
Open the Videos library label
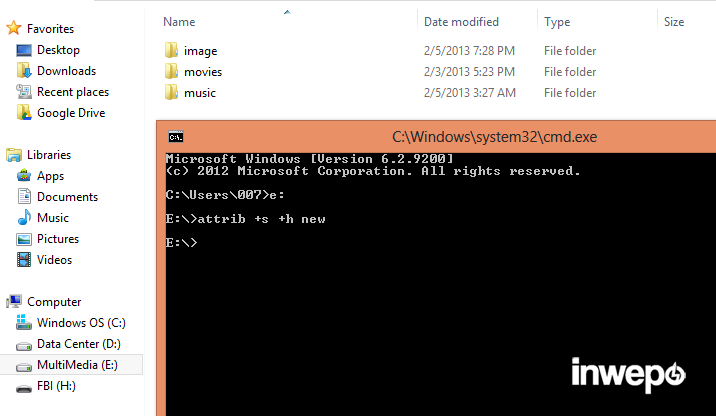coord(54,260)
